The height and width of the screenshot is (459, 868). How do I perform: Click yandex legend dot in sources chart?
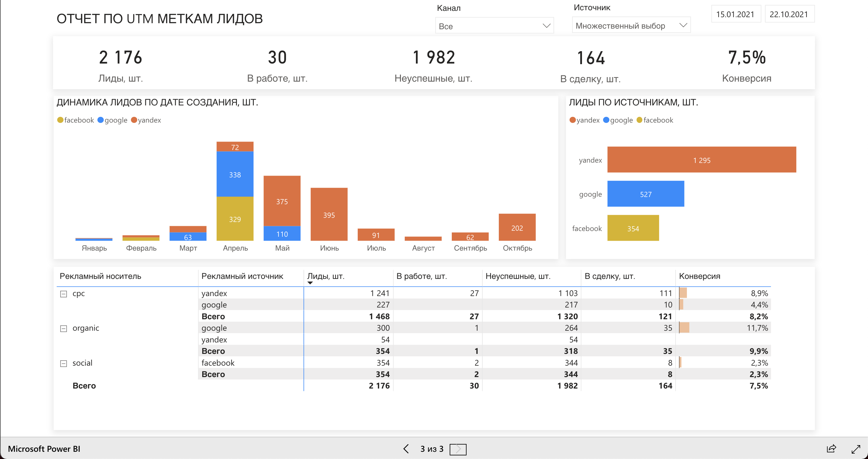coord(573,120)
